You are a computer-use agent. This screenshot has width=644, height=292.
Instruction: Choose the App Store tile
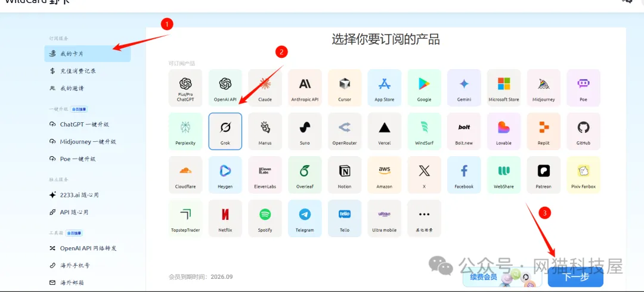pyautogui.click(x=385, y=88)
